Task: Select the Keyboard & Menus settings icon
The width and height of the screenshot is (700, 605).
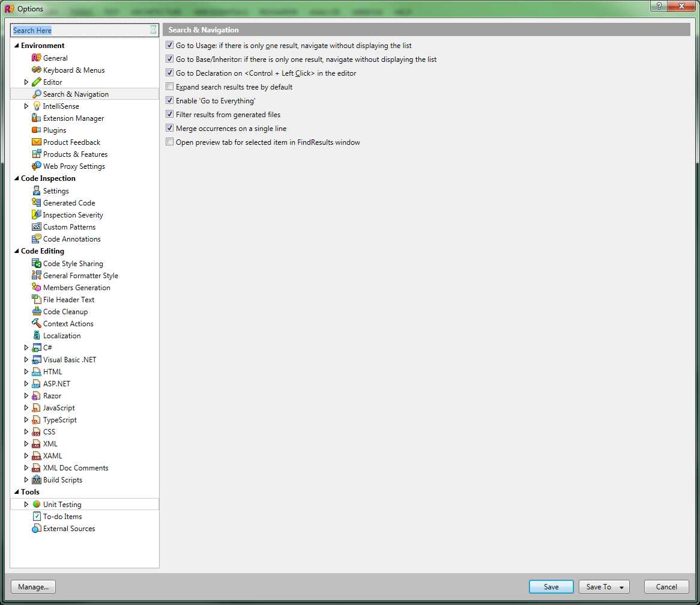Action: [35, 70]
